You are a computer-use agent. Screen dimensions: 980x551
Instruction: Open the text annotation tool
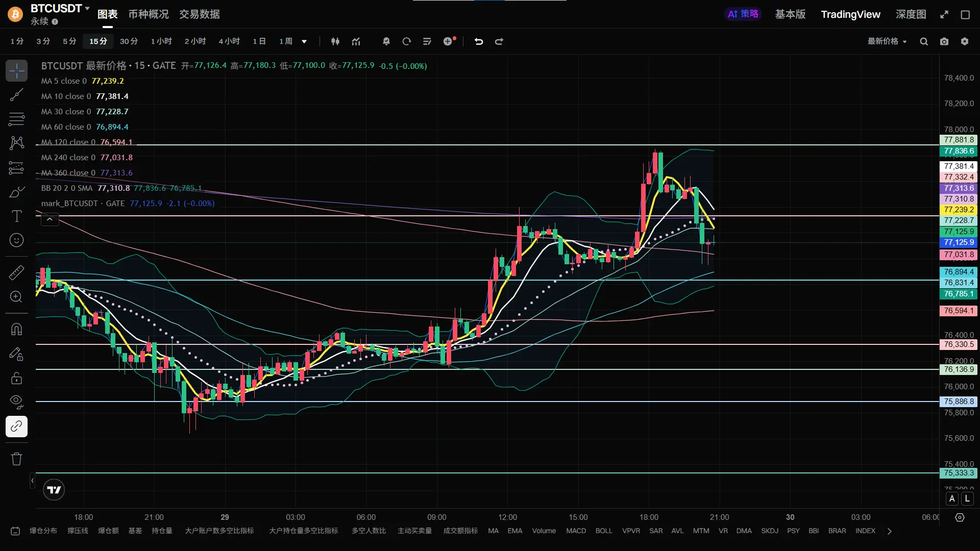click(16, 216)
